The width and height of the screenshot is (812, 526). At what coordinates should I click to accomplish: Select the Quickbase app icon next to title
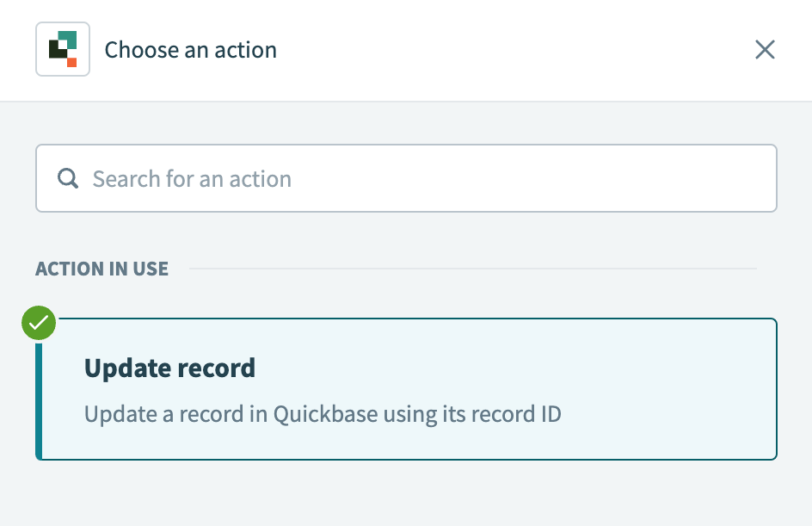tap(62, 49)
